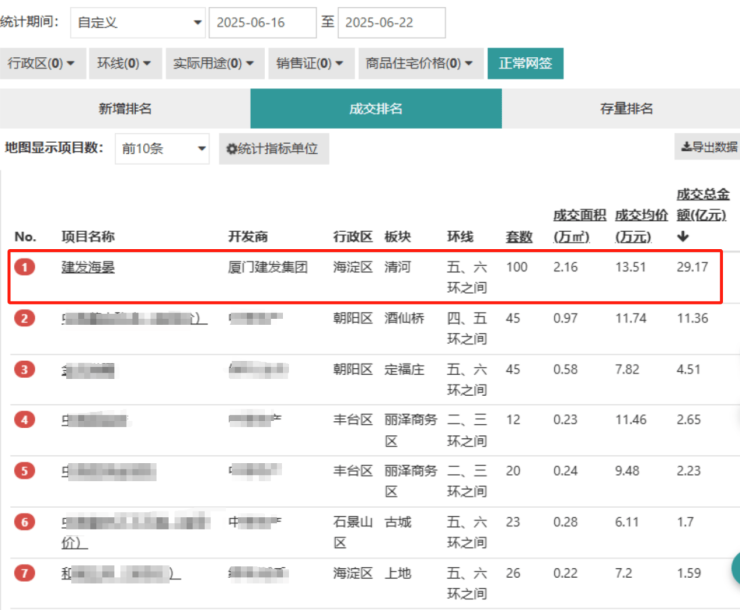
Task: Click the red number 1 rank badge
Action: [x=25, y=267]
